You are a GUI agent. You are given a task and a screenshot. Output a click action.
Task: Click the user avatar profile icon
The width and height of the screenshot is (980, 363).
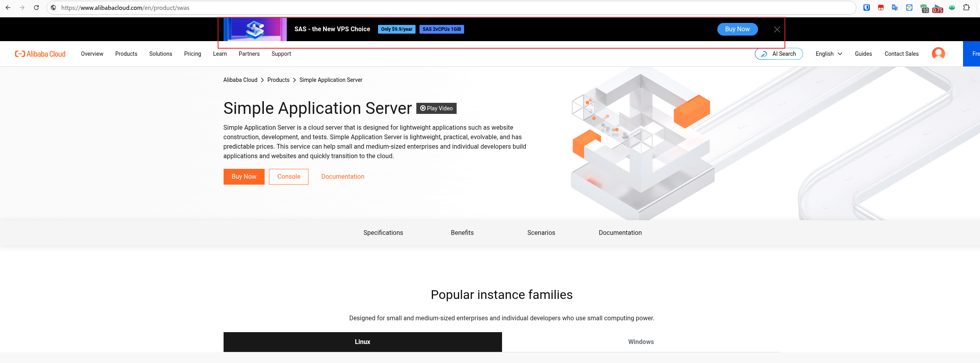(x=938, y=53)
